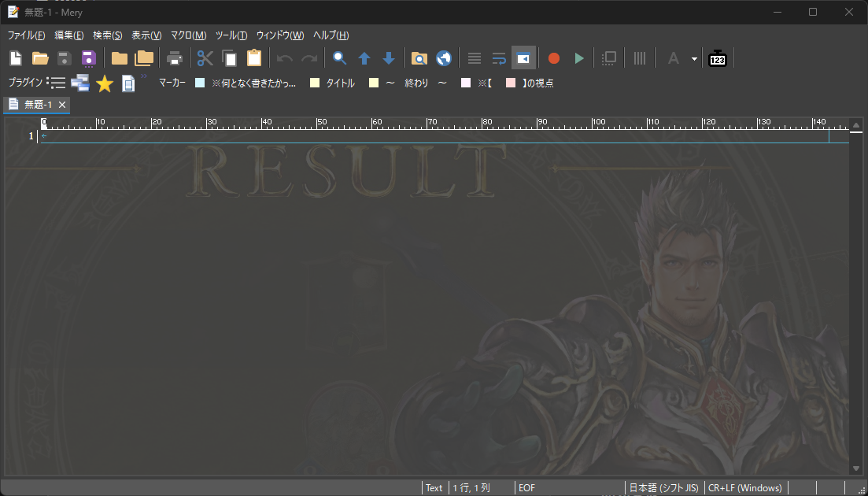
Task: Open the dropdown arrow beside the A icon
Action: (x=694, y=59)
